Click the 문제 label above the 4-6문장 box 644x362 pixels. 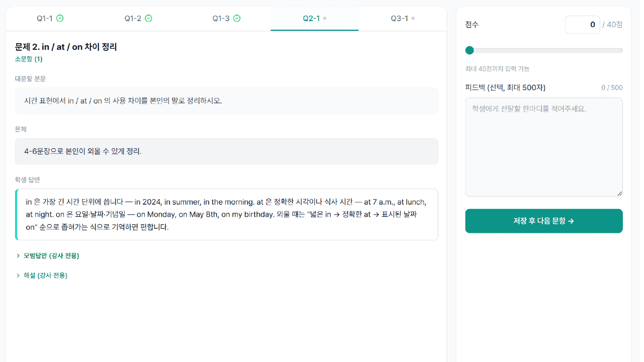[x=21, y=130]
